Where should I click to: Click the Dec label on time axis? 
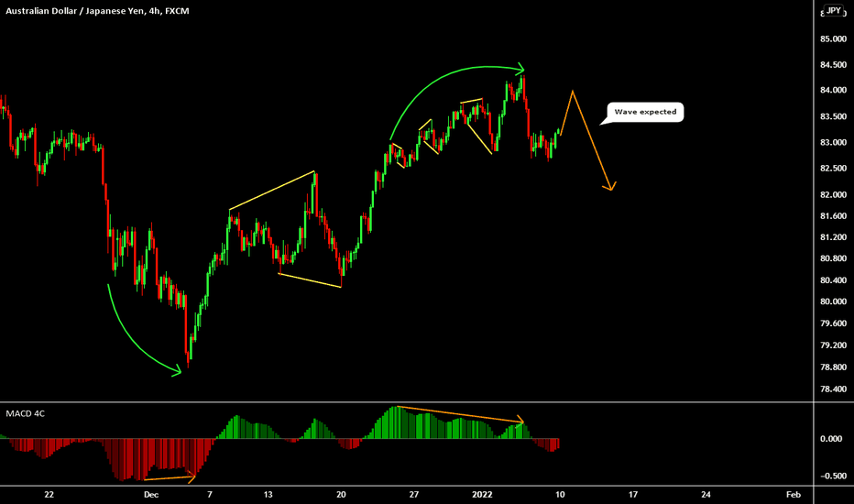(151, 495)
